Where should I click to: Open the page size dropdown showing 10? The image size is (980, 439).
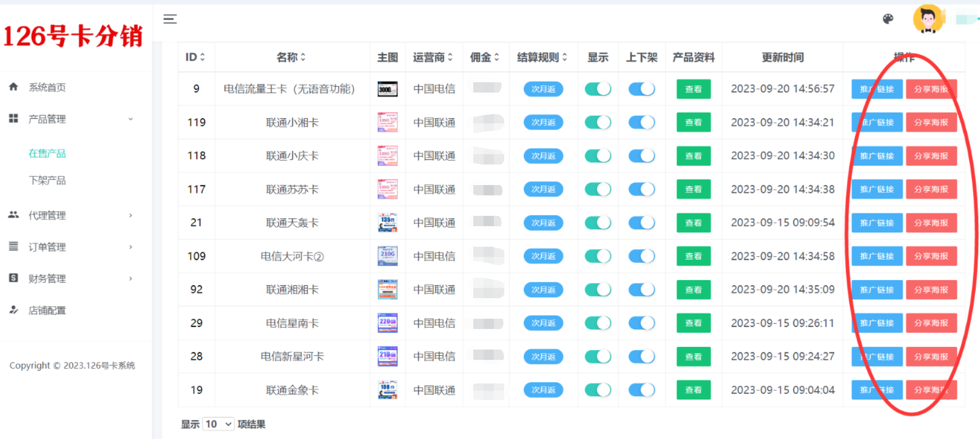click(x=219, y=424)
